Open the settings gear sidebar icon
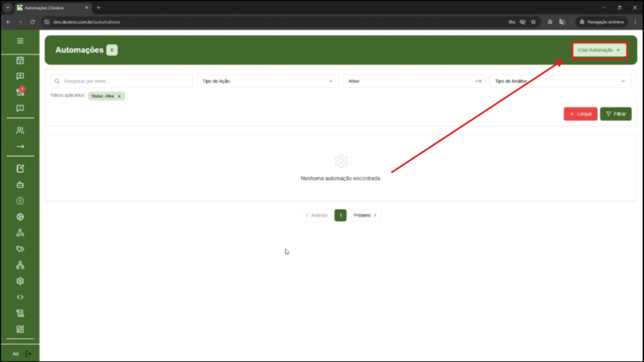 coord(20,281)
